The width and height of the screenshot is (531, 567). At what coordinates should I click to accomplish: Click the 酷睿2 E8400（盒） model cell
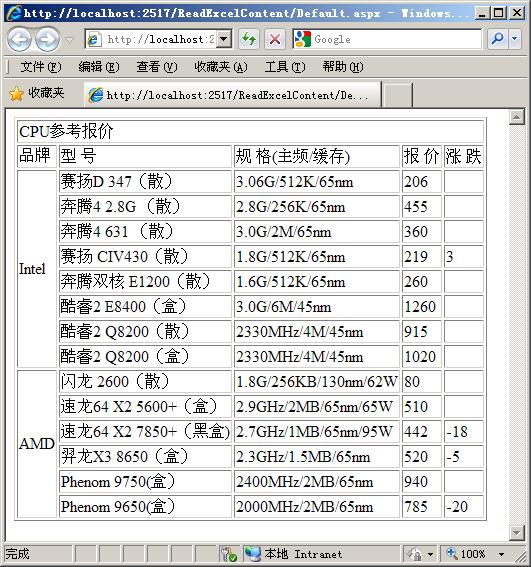pos(145,306)
